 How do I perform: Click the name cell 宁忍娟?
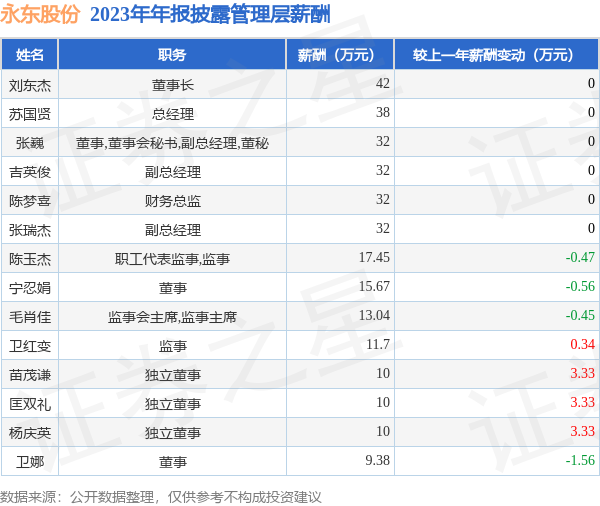(30, 288)
